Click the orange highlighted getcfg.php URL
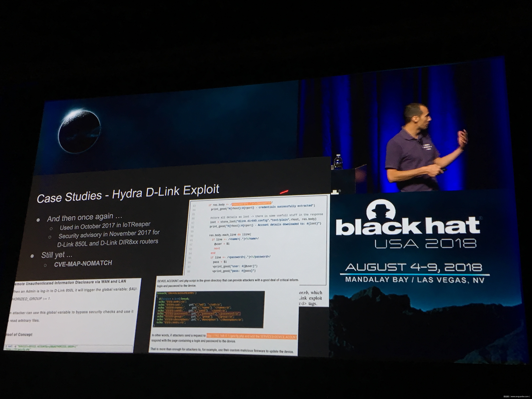Image resolution: width=532 pixels, height=399 pixels. (251, 336)
